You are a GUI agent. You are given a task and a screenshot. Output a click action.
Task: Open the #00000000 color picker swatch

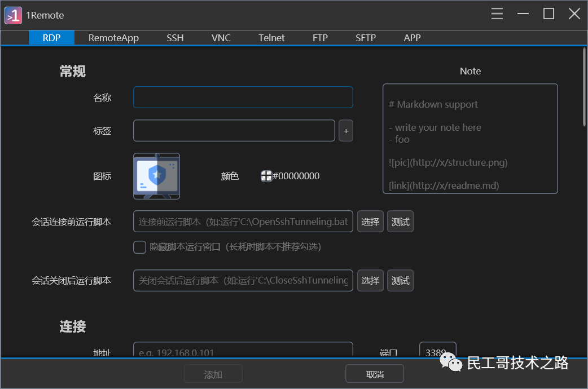(266, 176)
